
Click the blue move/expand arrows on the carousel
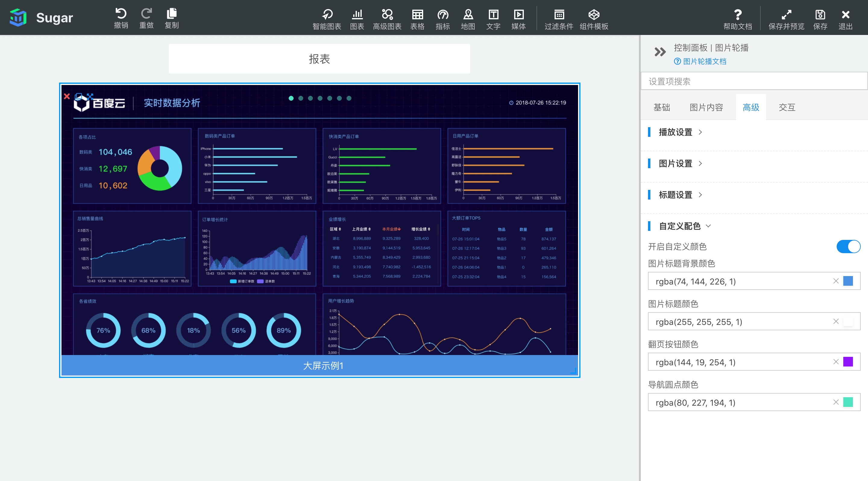[90, 97]
